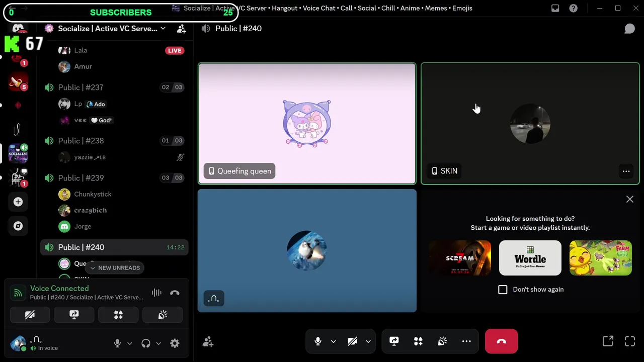This screenshot has height=362, width=644.
Task: Join voice channel Public | #237
Action: pyautogui.click(x=114, y=87)
